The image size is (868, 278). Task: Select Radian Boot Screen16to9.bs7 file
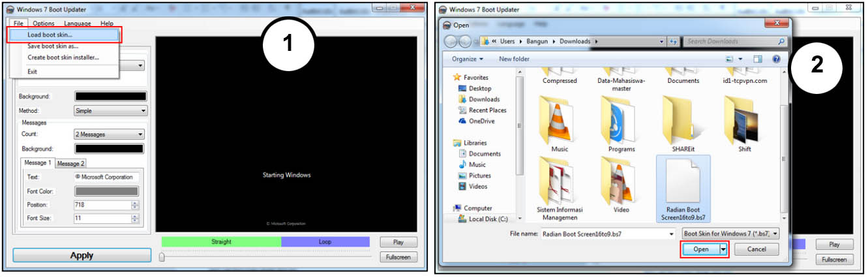pos(683,189)
